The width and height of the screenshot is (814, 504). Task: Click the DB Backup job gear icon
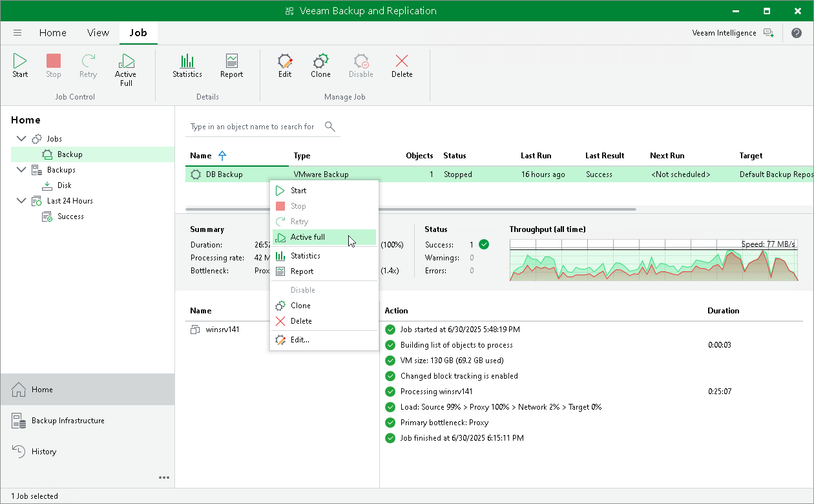196,174
